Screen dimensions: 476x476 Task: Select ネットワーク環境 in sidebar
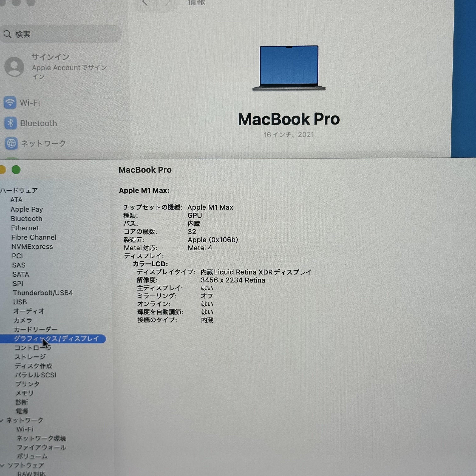[x=41, y=438]
